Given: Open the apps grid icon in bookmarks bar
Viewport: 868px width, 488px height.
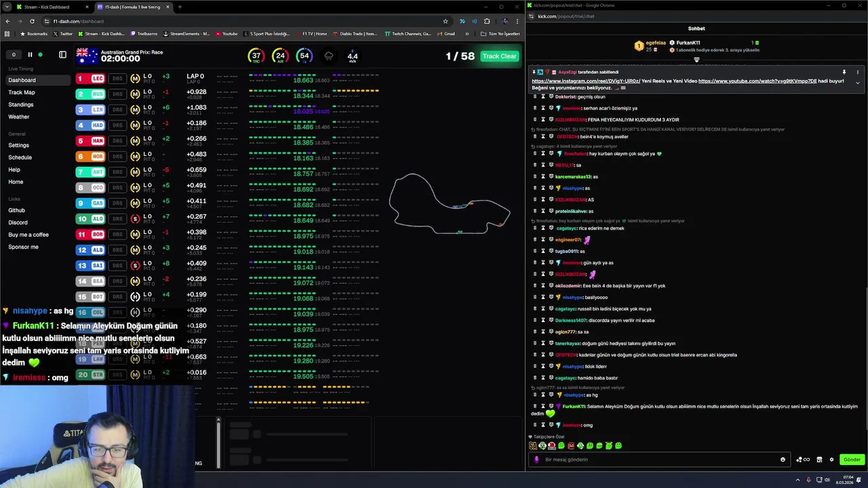Looking at the screenshot, I should pos(7,33).
